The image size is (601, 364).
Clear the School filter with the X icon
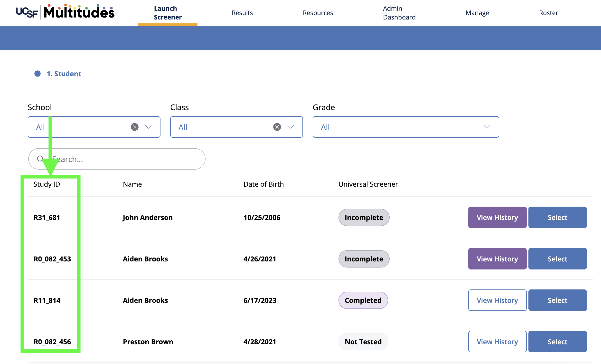pos(134,127)
